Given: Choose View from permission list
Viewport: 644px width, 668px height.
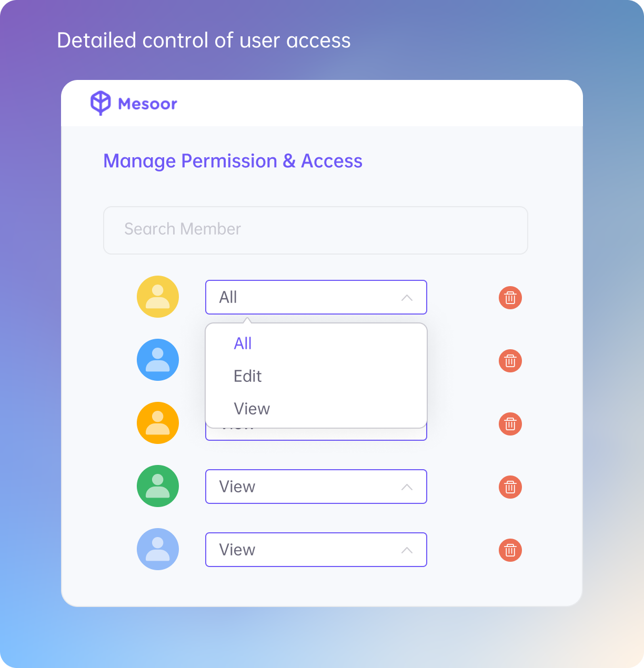Looking at the screenshot, I should (x=251, y=409).
